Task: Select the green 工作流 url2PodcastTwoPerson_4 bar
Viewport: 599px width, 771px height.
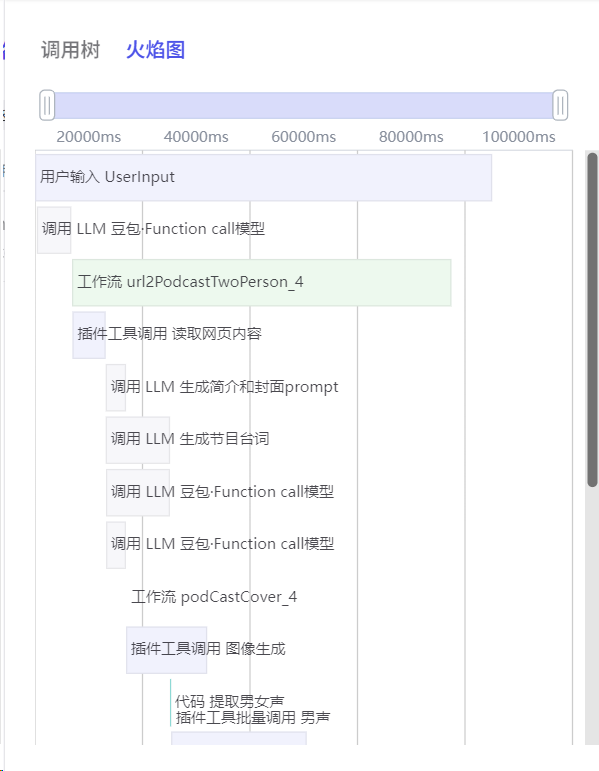Action: click(262, 283)
